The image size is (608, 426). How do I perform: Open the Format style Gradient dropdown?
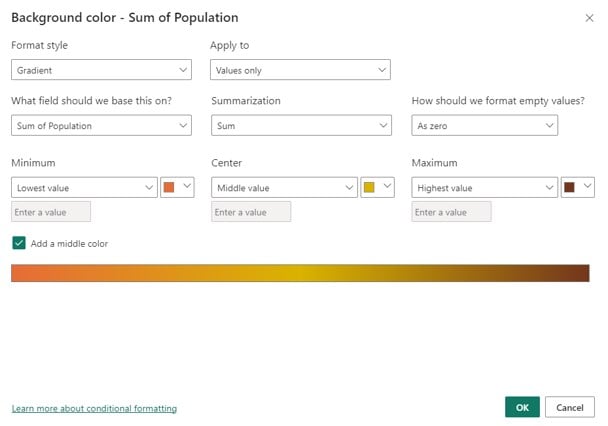pos(101,70)
